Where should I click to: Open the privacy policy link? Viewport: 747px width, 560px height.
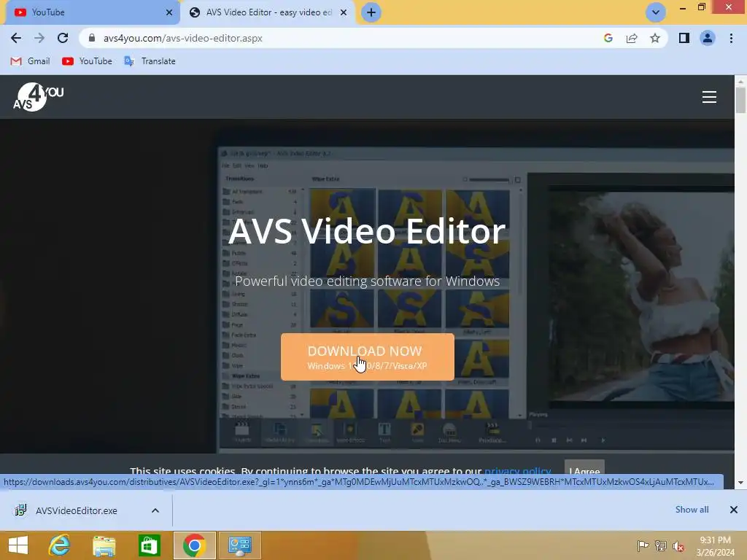click(517, 471)
